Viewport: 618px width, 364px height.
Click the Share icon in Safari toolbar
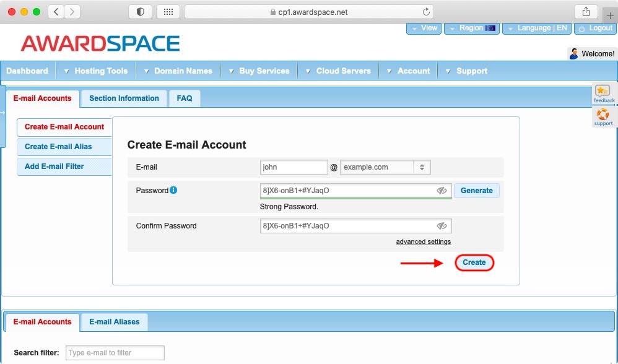click(586, 11)
